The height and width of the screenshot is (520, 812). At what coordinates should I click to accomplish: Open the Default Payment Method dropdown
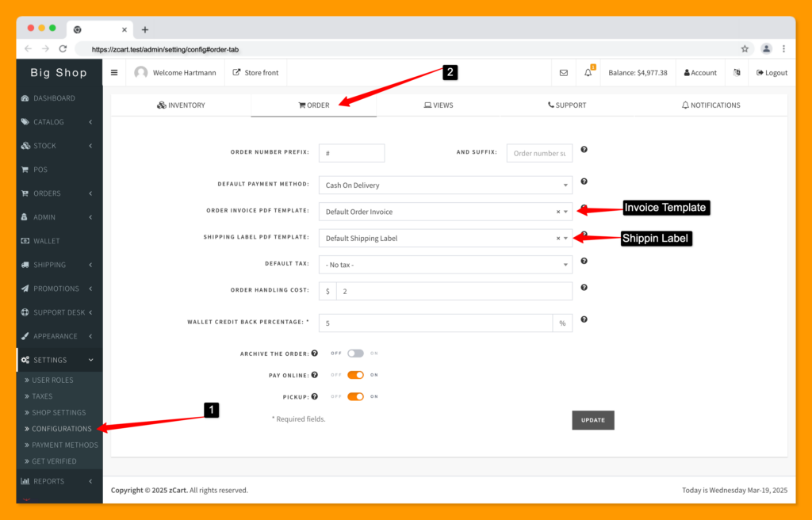[x=444, y=183]
